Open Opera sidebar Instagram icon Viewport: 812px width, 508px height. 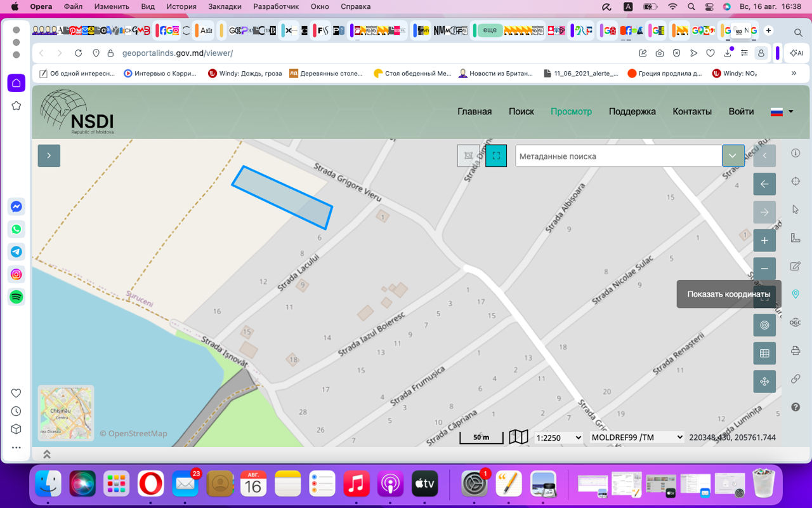(16, 274)
